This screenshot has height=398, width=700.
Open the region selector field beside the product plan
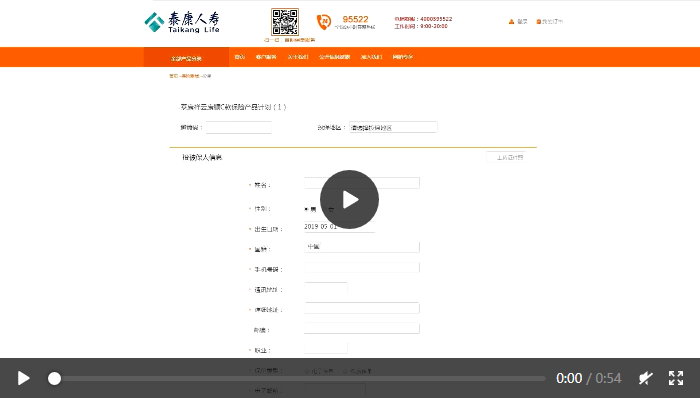393,127
